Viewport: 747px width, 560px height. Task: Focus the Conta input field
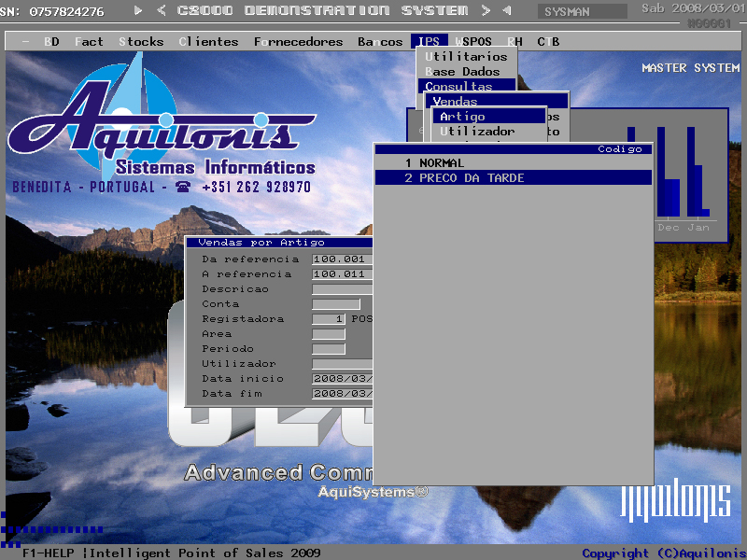coord(335,304)
